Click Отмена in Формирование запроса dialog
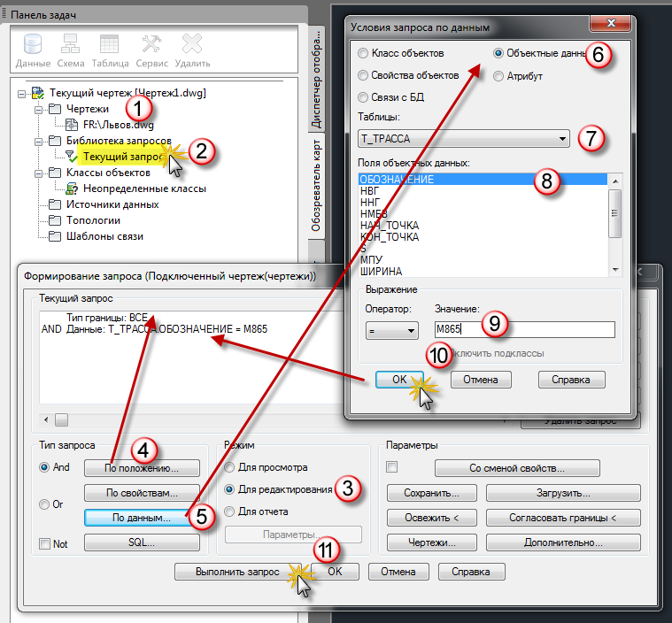The height and width of the screenshot is (623, 672). tap(398, 572)
